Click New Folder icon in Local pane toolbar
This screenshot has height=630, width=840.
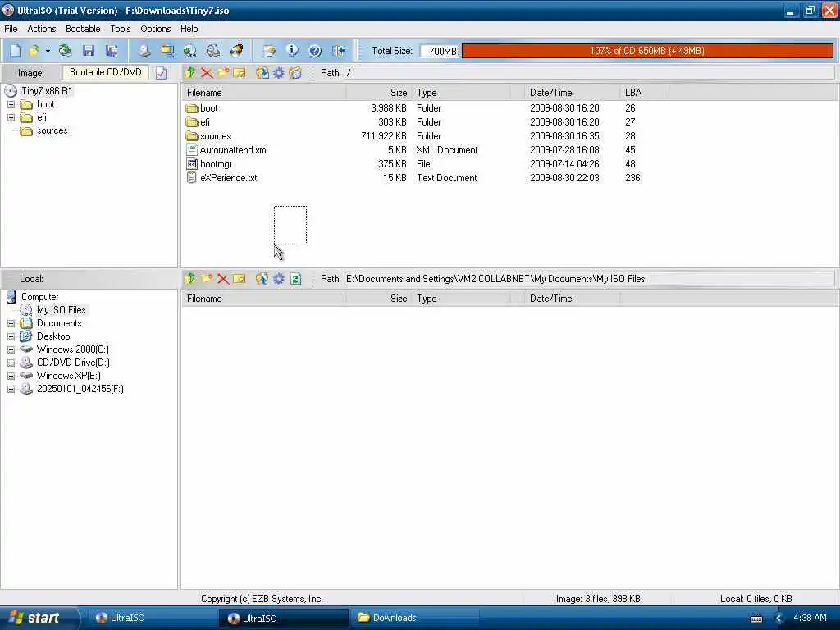(206, 279)
